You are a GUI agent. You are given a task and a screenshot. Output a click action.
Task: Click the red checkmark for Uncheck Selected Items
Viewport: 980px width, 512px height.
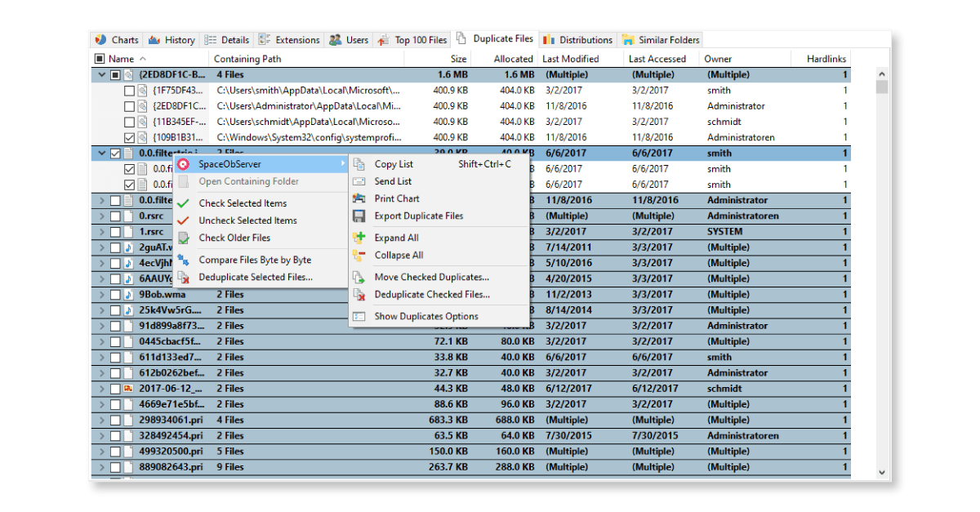(184, 220)
